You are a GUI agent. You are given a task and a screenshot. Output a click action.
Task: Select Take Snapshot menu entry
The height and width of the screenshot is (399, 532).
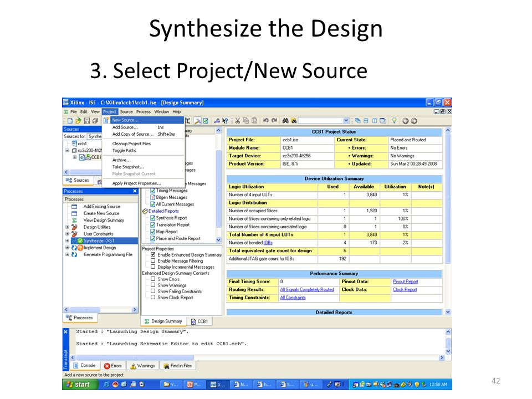tap(144, 167)
